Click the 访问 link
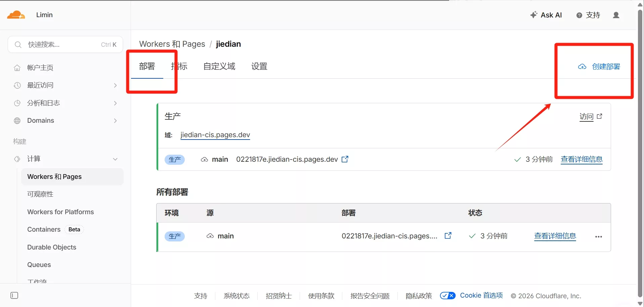This screenshot has height=307, width=644. point(587,116)
